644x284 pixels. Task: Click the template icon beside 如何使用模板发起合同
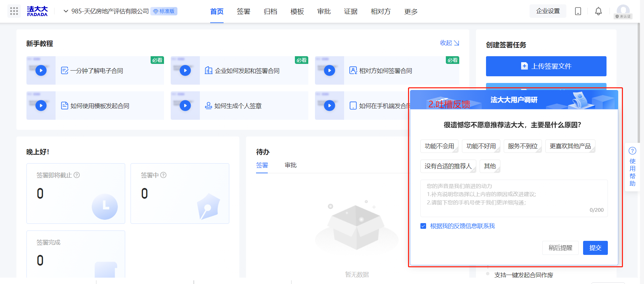(65, 106)
